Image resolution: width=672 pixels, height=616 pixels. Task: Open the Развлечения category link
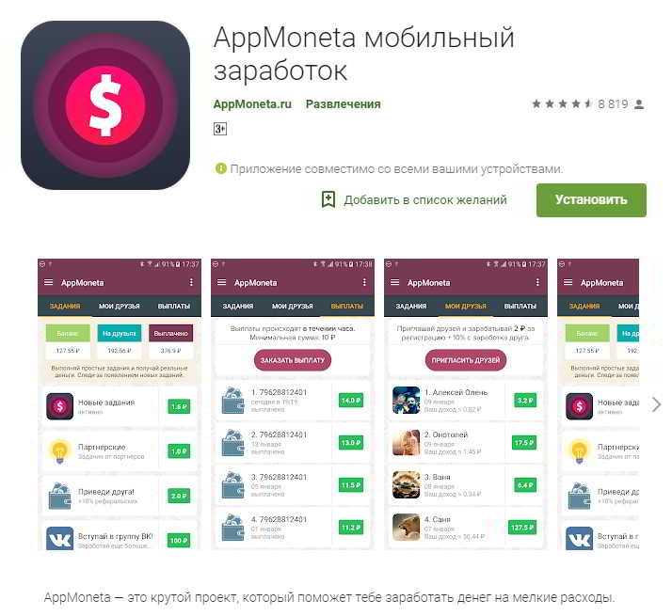click(x=343, y=104)
